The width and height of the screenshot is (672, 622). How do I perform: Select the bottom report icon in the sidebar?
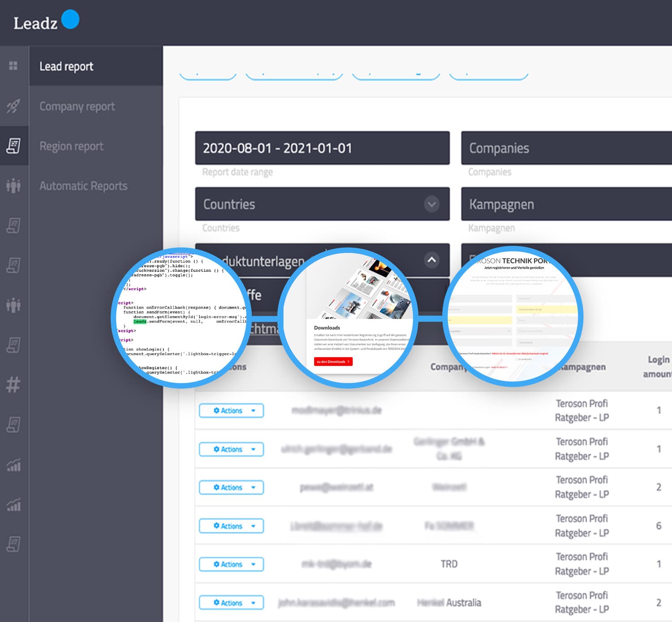coord(14,544)
